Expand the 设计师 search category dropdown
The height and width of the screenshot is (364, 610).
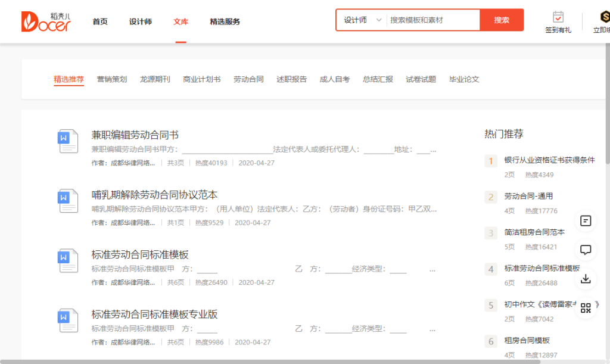pos(362,20)
